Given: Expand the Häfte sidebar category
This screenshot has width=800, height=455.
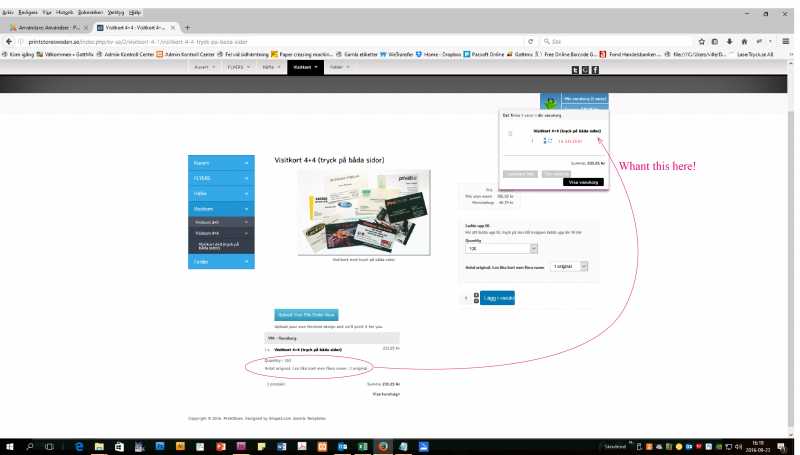Looking at the screenshot, I should pyautogui.click(x=221, y=194).
